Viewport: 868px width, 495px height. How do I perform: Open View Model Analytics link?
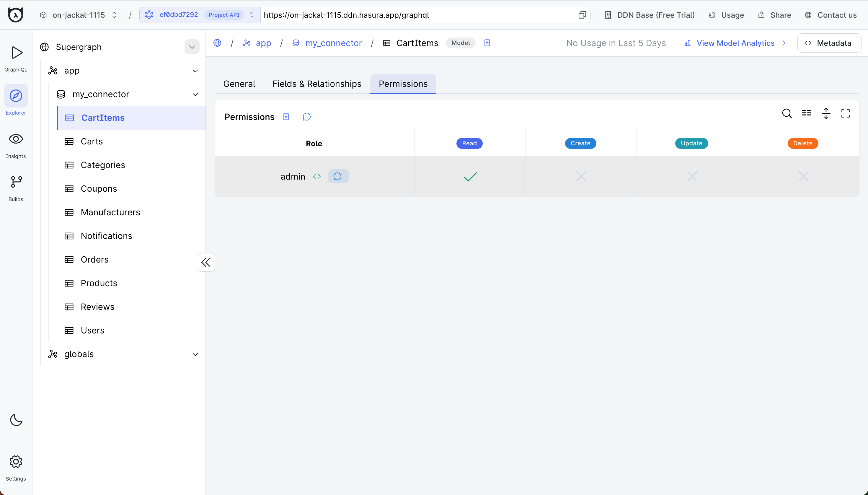(735, 43)
